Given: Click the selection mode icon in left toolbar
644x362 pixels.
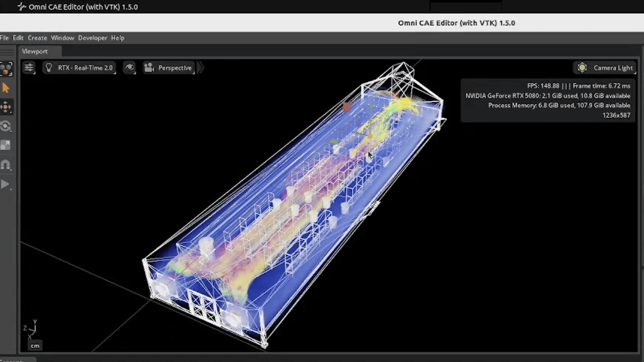Looking at the screenshot, I should 6,69.
